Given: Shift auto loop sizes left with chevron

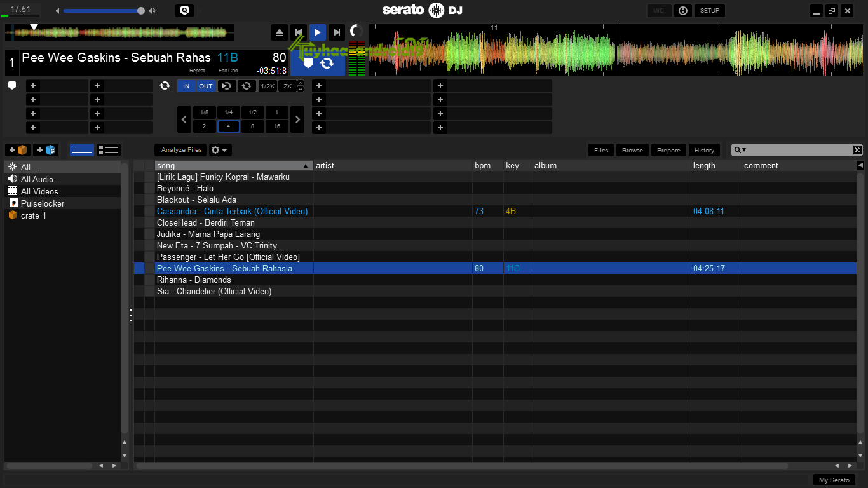Looking at the screenshot, I should click(x=184, y=119).
